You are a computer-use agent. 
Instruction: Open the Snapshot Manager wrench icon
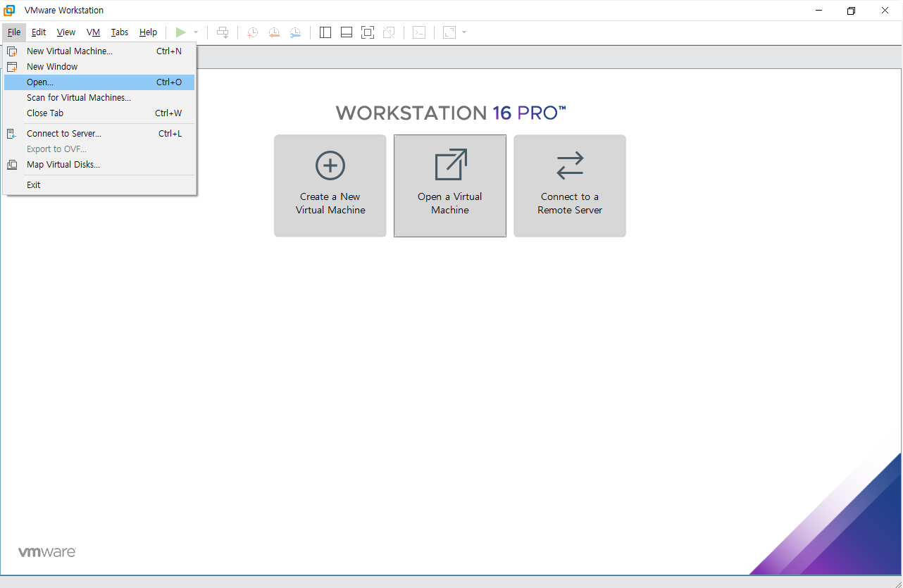pos(295,32)
